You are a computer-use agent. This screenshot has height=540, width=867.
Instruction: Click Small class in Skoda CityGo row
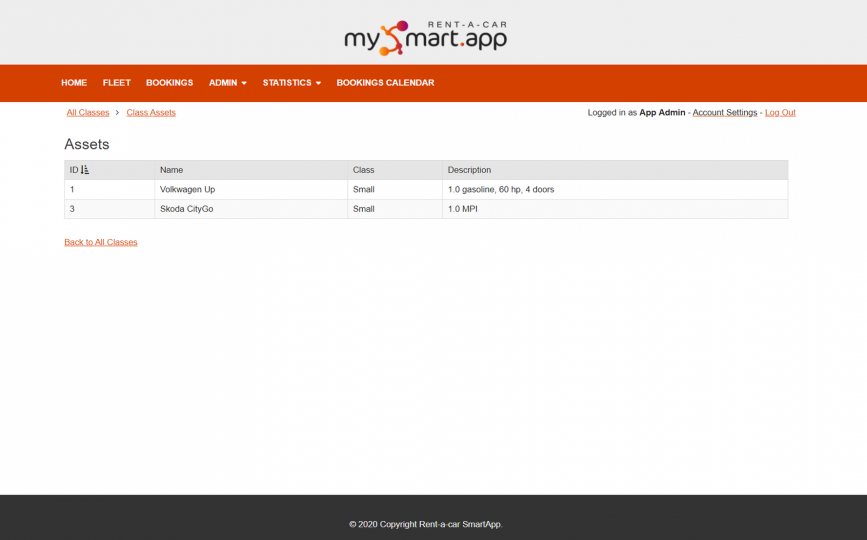pos(395,209)
